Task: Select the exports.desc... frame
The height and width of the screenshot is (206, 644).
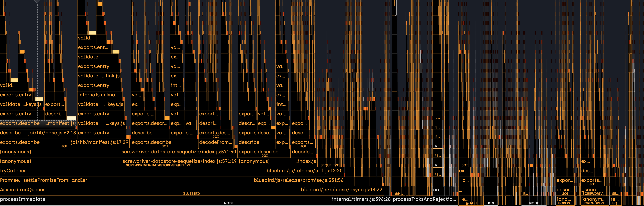Action: (x=256, y=134)
